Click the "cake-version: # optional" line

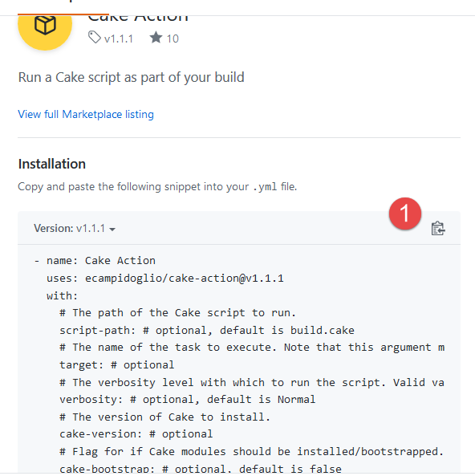click(x=136, y=434)
